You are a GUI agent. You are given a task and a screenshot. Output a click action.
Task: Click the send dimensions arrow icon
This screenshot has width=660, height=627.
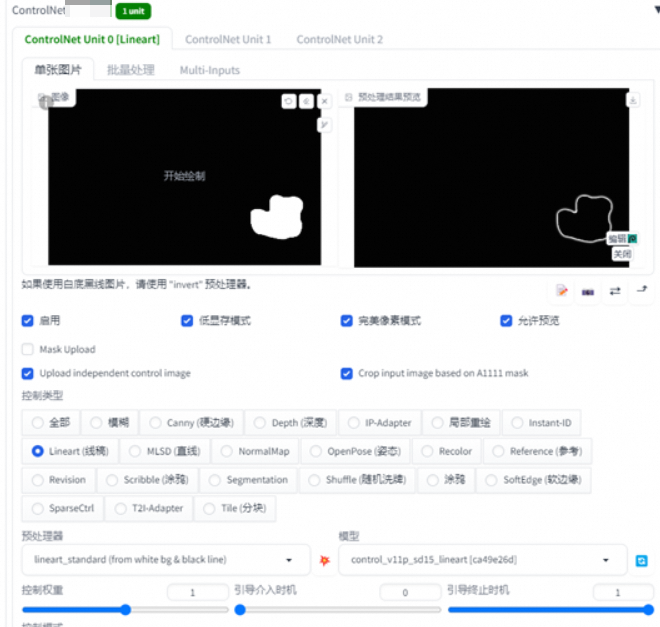pyautogui.click(x=642, y=290)
